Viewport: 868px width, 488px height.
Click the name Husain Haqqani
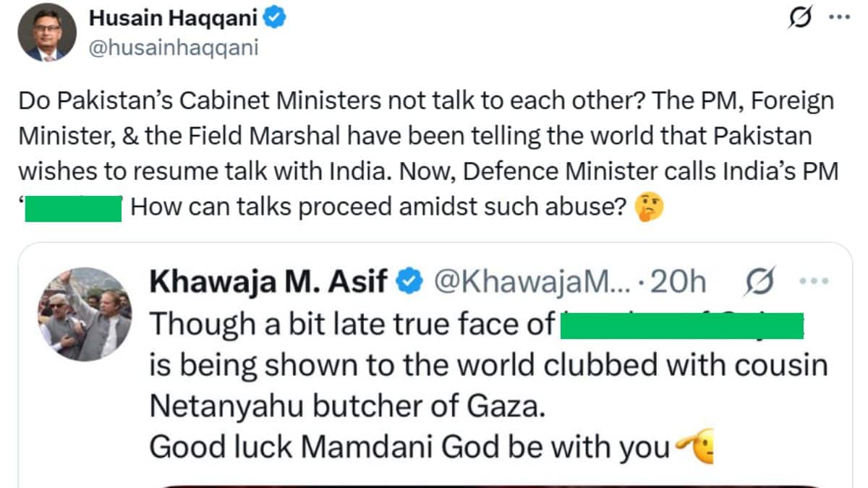pyautogui.click(x=174, y=17)
